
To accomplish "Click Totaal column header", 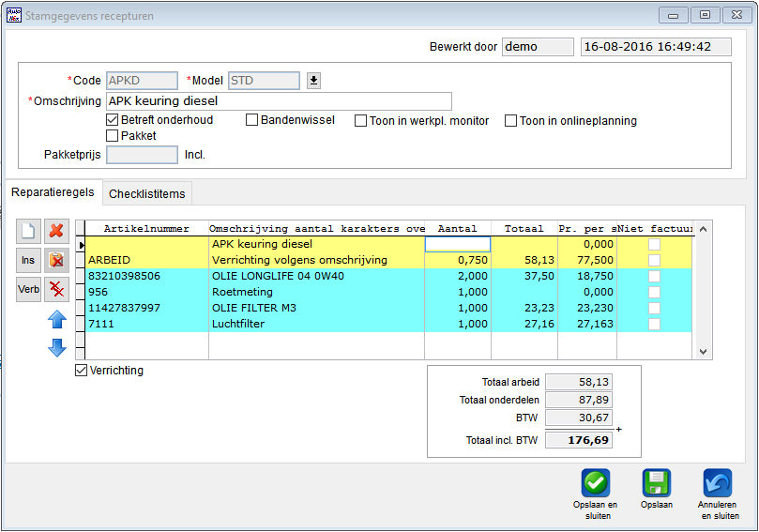I will (524, 229).
